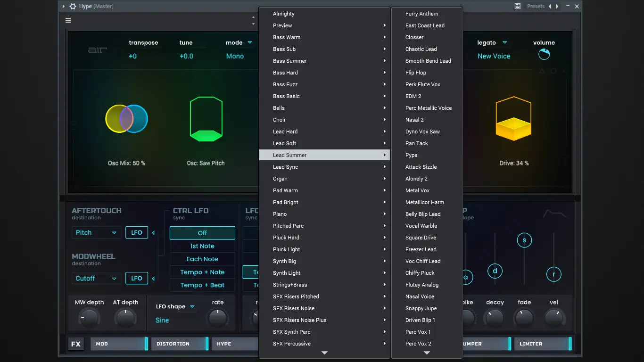
Task: Click the Osc Mix overlapping circles icon
Action: [126, 119]
